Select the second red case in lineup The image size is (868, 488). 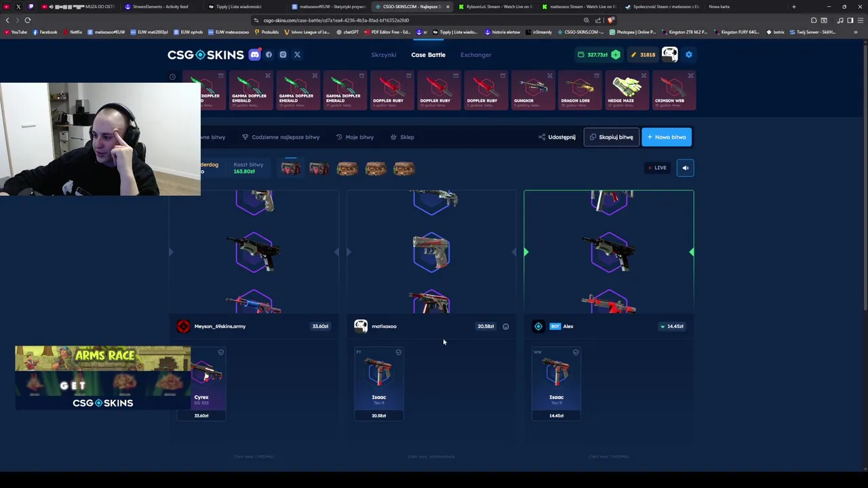pos(319,168)
